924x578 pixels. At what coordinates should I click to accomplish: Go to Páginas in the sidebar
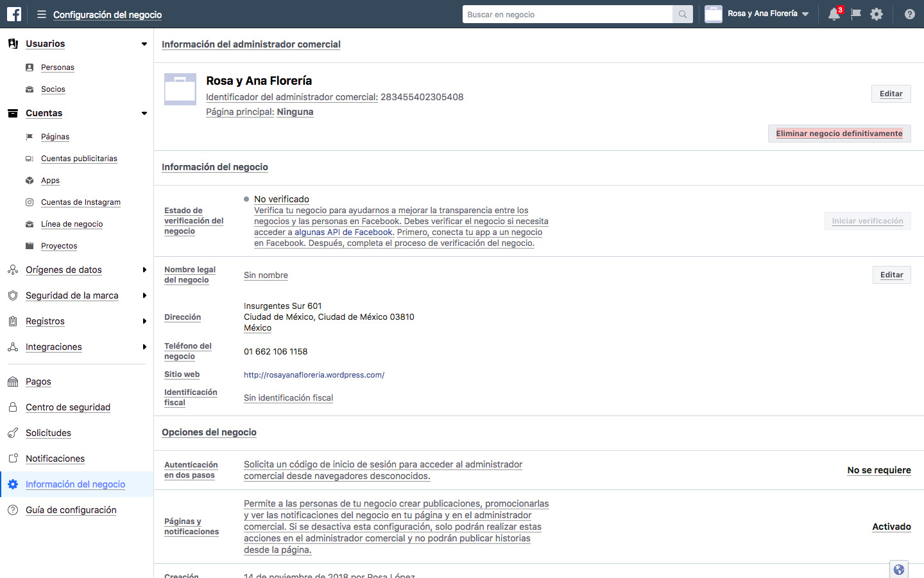(x=55, y=137)
